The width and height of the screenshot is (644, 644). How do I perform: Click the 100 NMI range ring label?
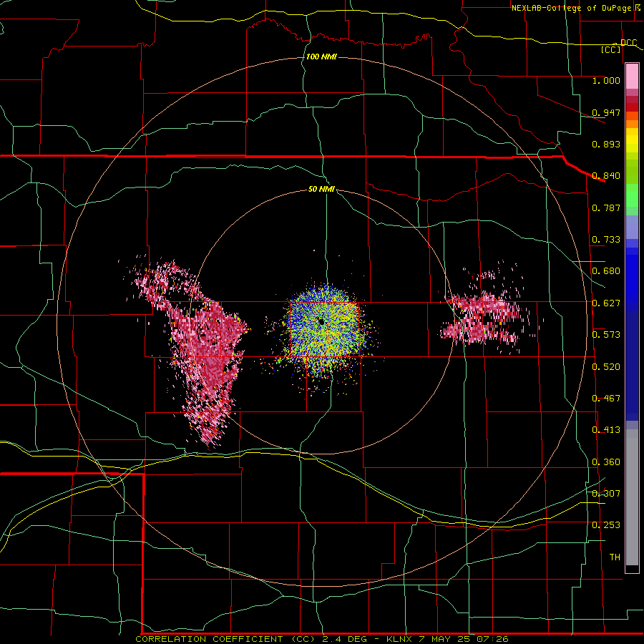[321, 57]
